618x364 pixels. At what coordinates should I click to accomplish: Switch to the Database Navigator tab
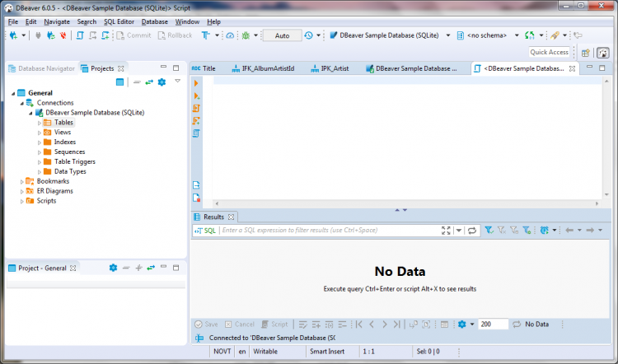click(x=41, y=68)
